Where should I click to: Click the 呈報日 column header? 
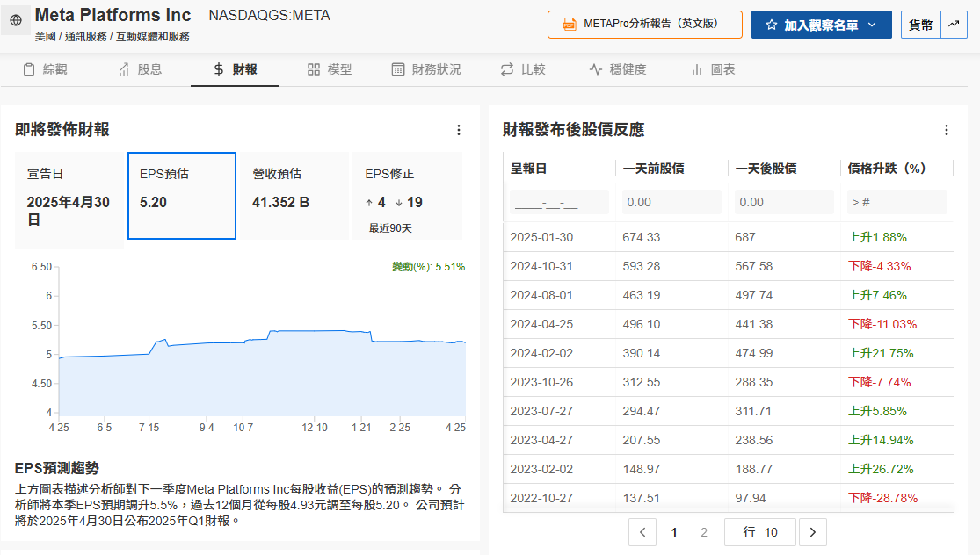coord(529,169)
